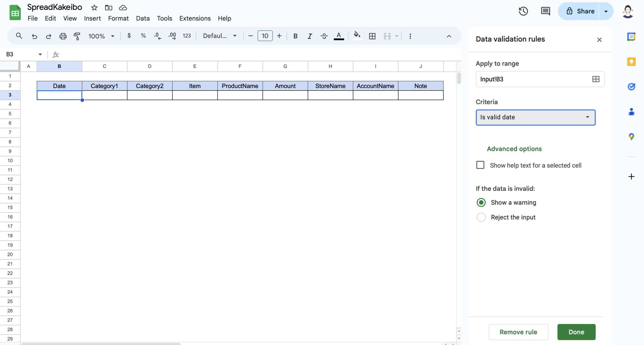Open the zoom level dropdown

click(101, 36)
